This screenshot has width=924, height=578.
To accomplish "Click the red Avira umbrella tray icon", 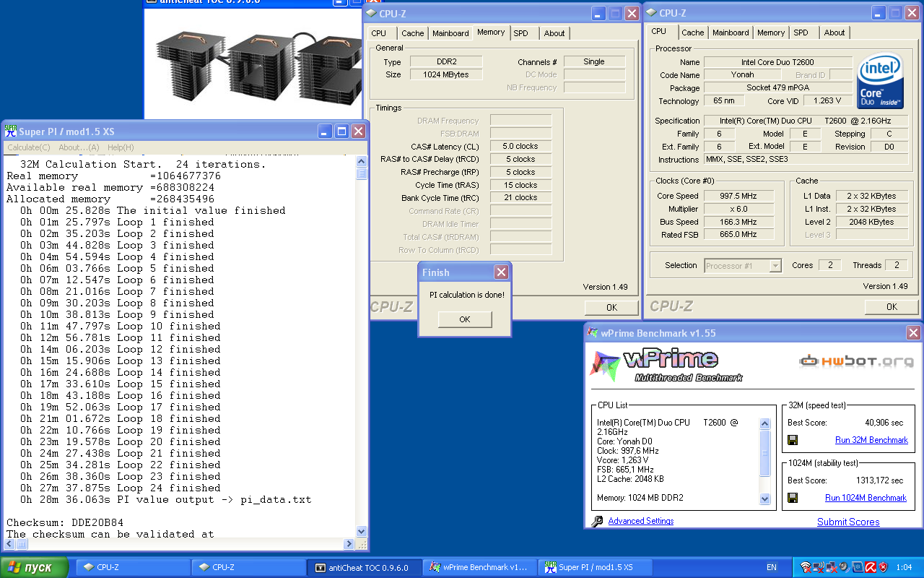I will (x=871, y=567).
